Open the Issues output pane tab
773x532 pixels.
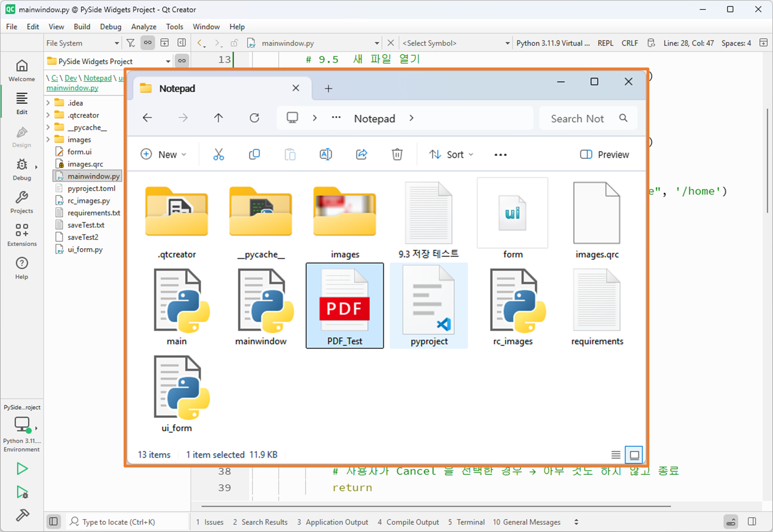[x=210, y=522]
